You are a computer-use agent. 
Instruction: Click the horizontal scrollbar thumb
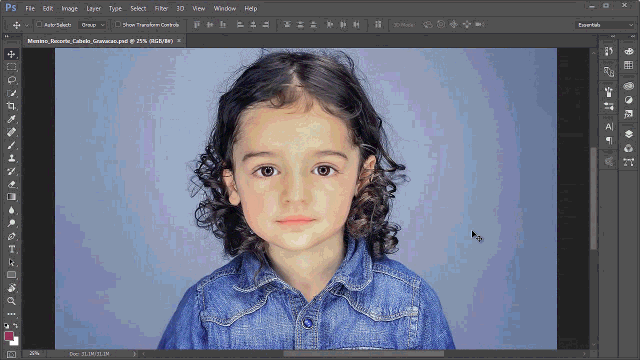tap(363, 354)
